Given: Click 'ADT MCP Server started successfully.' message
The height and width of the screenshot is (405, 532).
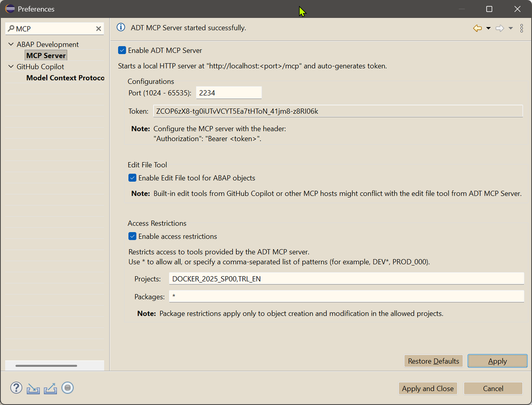Looking at the screenshot, I should pos(188,28).
